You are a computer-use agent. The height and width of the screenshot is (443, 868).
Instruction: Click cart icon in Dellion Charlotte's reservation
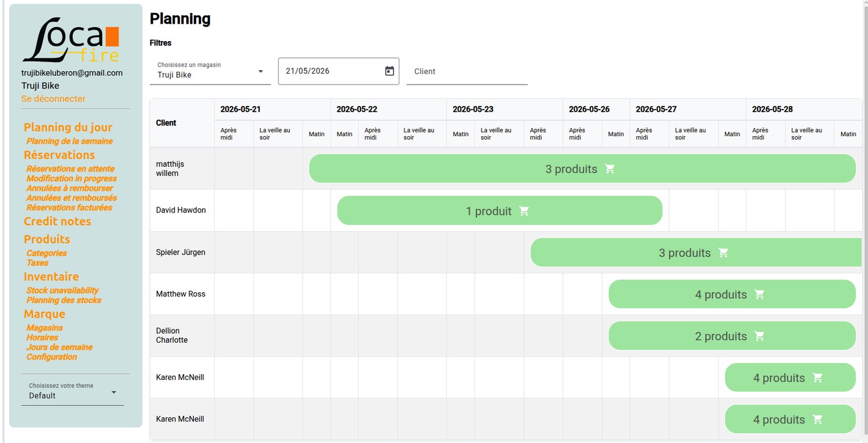(759, 336)
